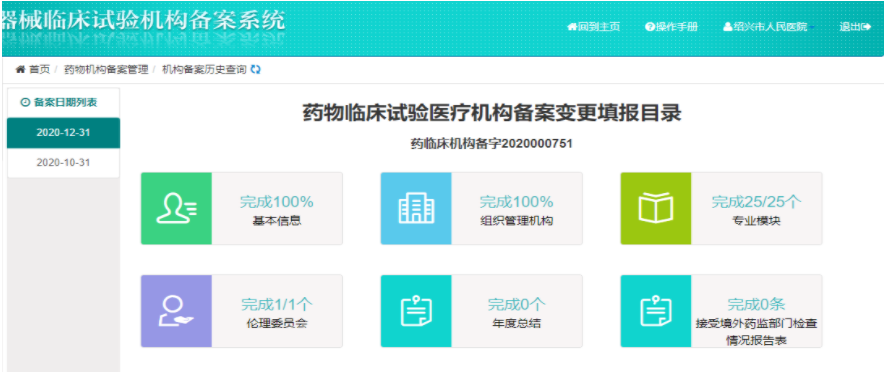Image resolution: width=886 pixels, height=376 pixels.
Task: Open the 绍兴市人民医院 account dropdown arrow
Action: point(811,27)
